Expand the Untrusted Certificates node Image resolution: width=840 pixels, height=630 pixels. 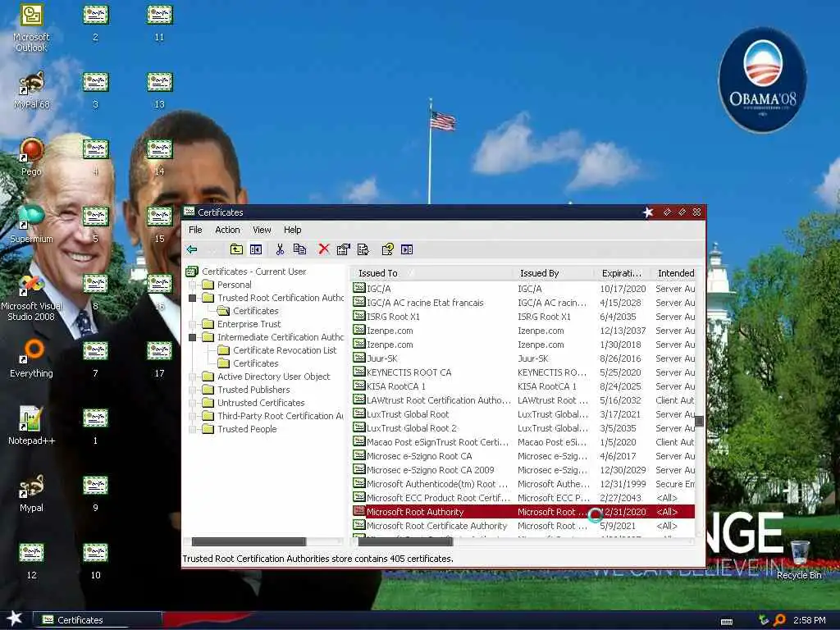[x=192, y=403]
